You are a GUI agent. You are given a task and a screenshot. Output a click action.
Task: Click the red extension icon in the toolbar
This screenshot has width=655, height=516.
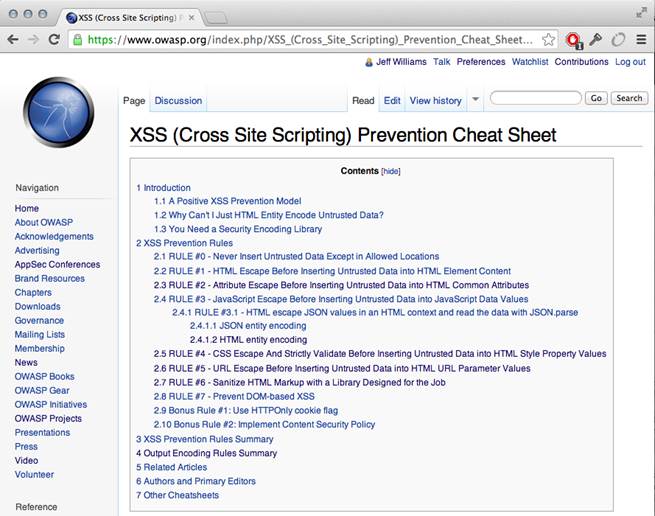[573, 40]
